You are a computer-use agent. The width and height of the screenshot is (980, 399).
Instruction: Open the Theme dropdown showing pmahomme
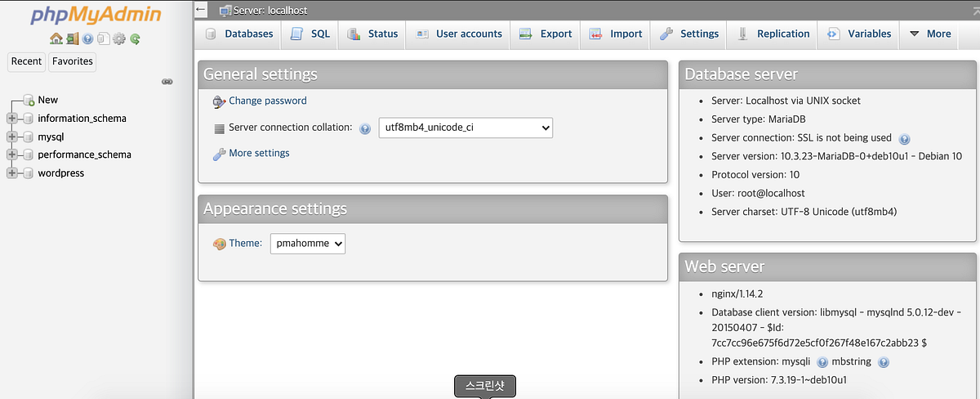(308, 243)
